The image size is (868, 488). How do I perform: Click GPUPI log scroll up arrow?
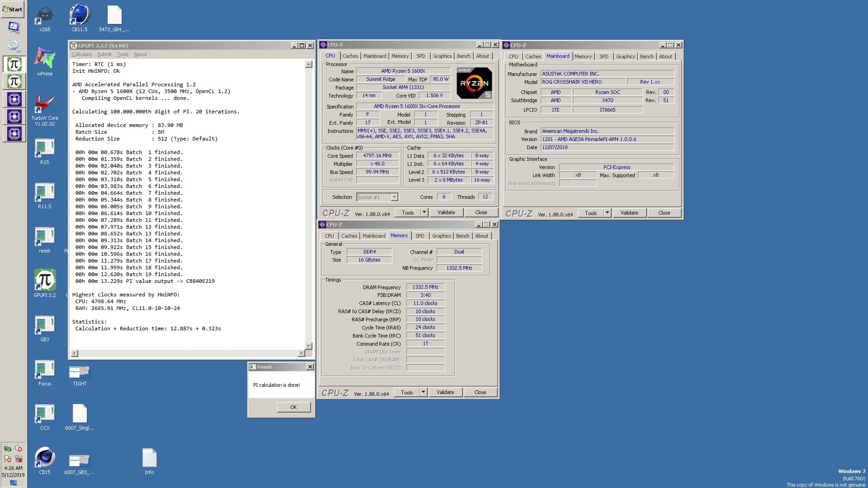[x=309, y=64]
